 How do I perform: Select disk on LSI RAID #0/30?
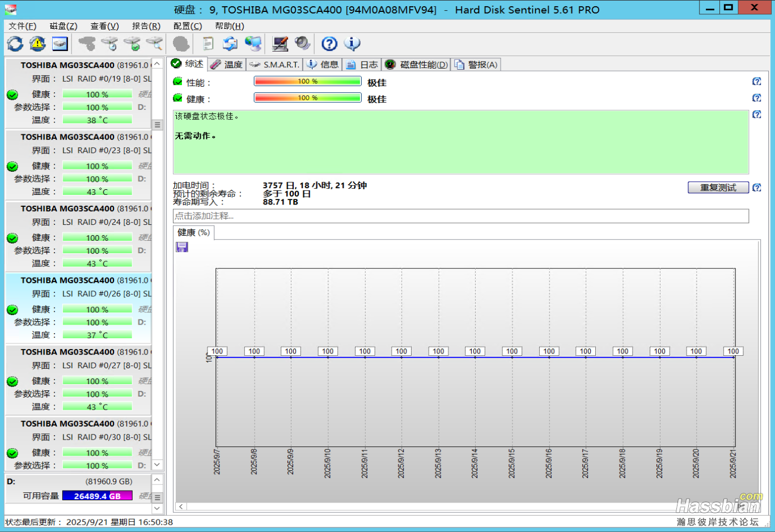(78, 444)
